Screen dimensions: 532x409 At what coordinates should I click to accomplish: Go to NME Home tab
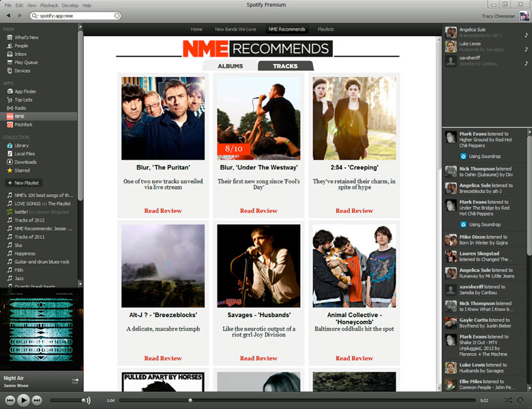coord(196,29)
